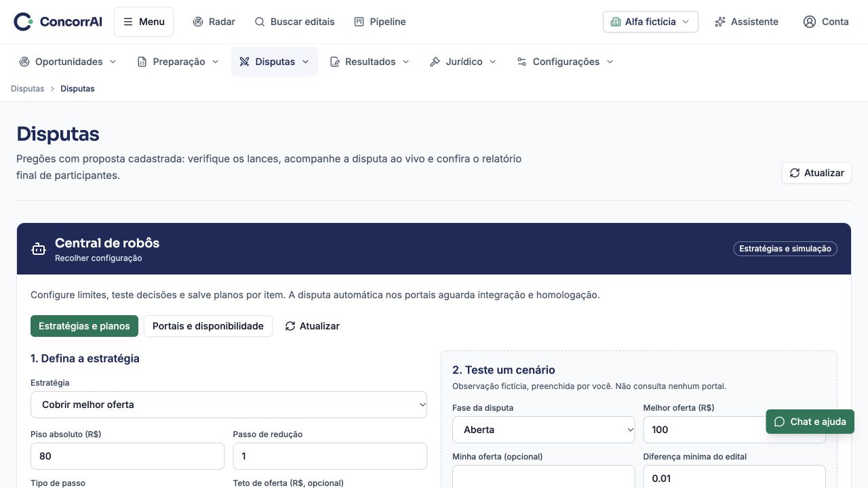
Task: Switch to Portais e disponibilidade tab
Action: (x=208, y=326)
